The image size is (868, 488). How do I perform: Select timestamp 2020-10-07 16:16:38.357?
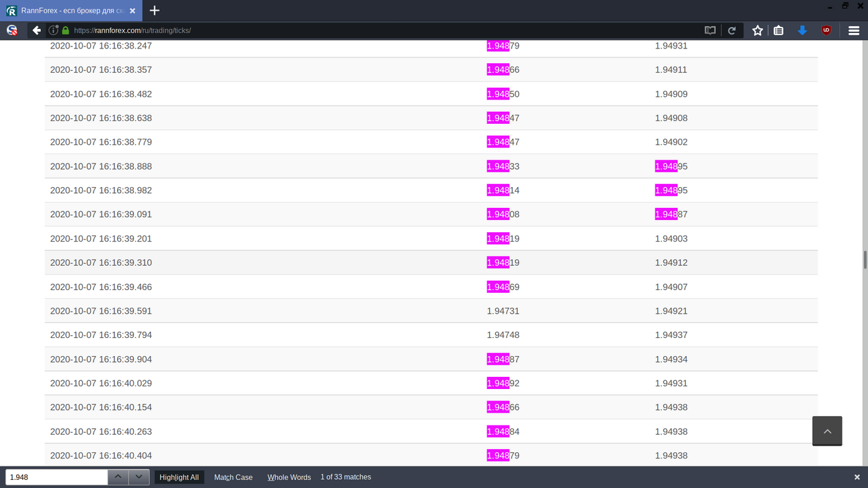(x=101, y=70)
